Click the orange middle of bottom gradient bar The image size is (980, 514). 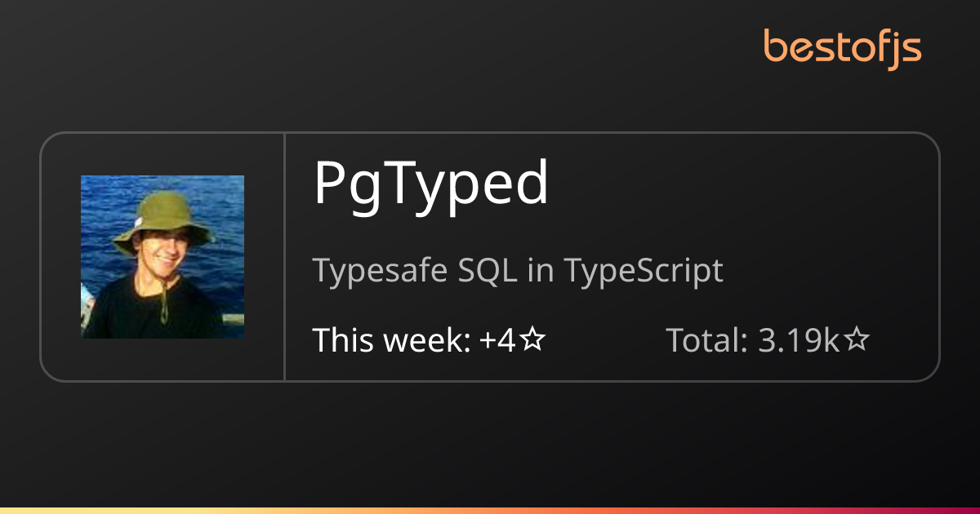tap(490, 510)
